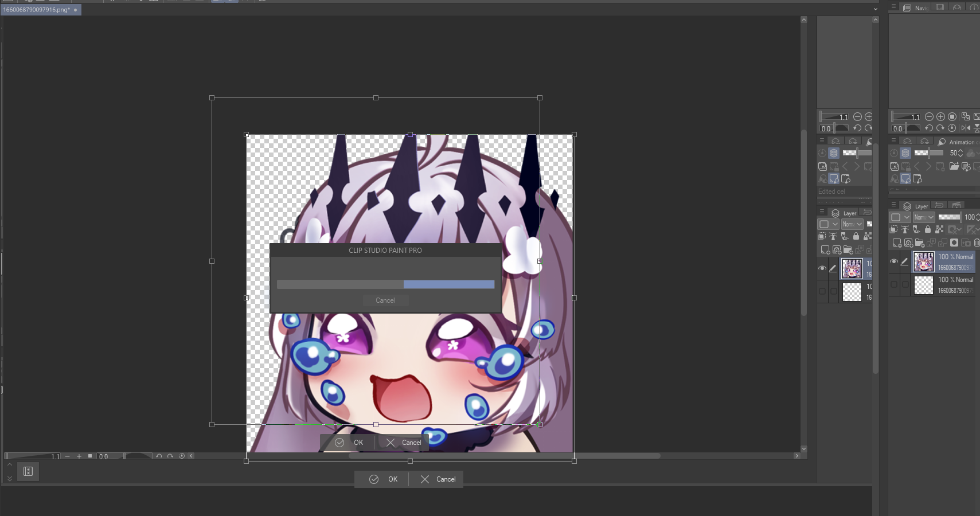Image resolution: width=980 pixels, height=516 pixels.
Task: Reset rotation in the far-right Navigator panel
Action: tap(952, 128)
